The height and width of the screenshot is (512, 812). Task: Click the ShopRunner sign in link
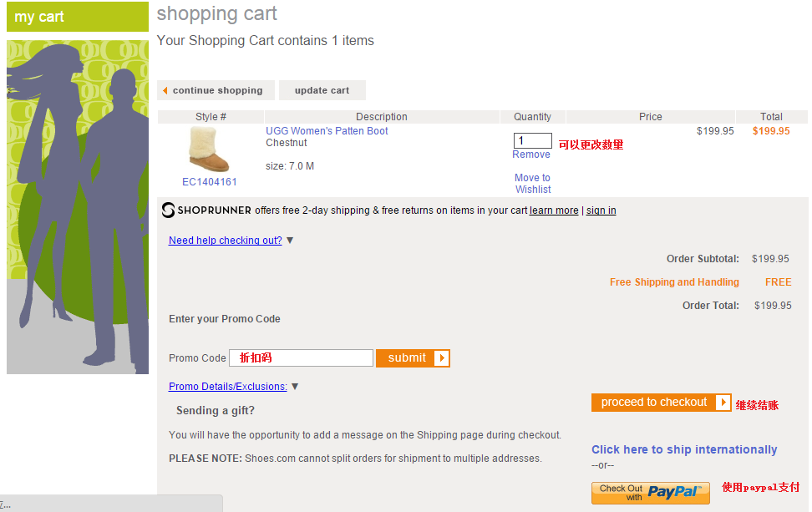[x=601, y=210]
